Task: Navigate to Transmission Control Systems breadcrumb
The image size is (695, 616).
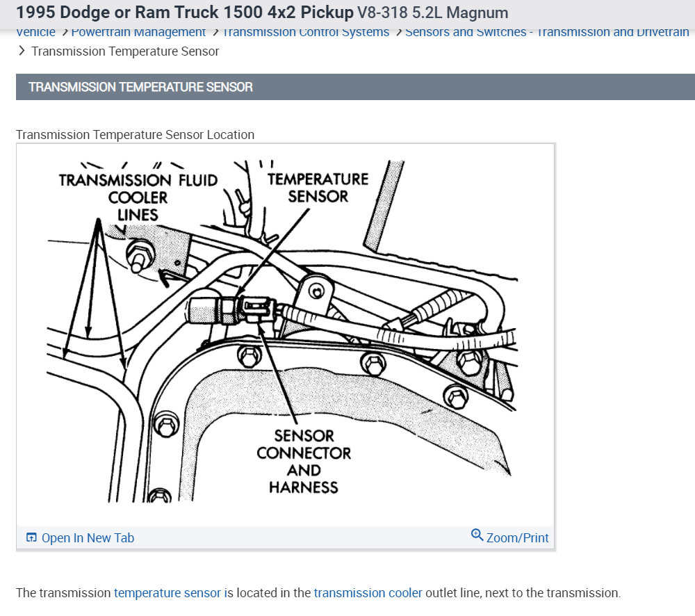Action: tap(306, 33)
